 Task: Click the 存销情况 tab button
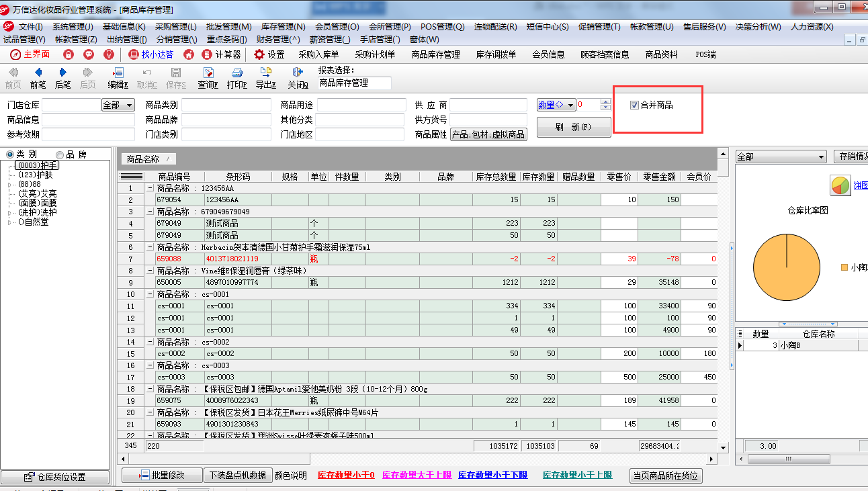tap(851, 157)
